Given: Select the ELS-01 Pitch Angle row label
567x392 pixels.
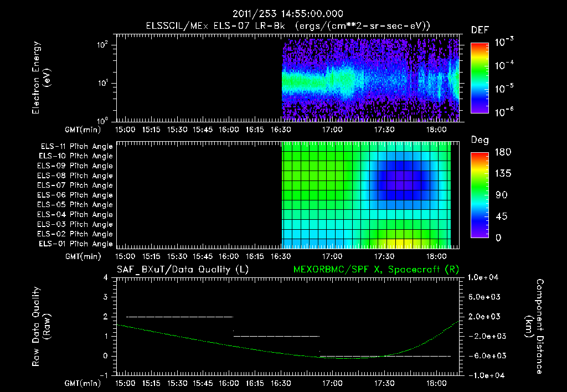Looking at the screenshot, I should 76,244.
